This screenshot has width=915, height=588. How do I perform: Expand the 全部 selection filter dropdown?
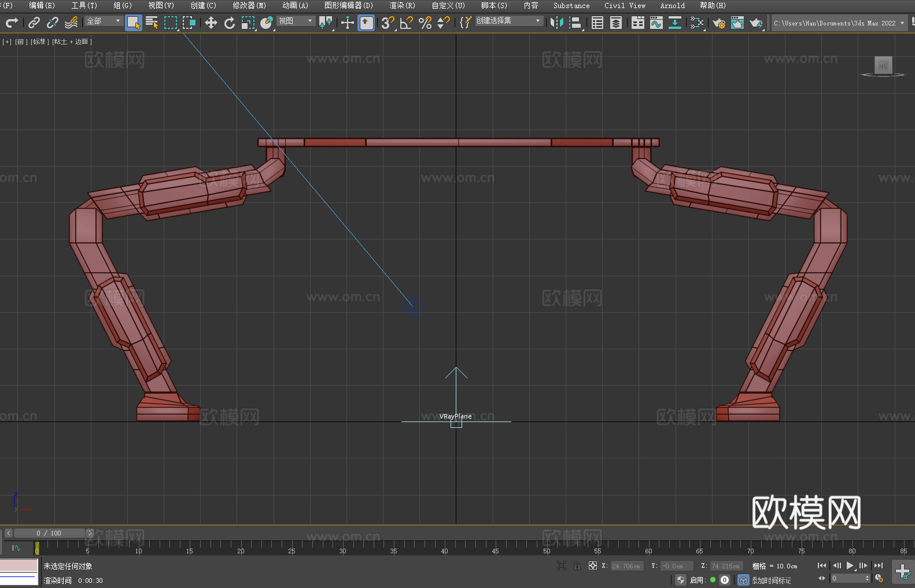pyautogui.click(x=104, y=21)
